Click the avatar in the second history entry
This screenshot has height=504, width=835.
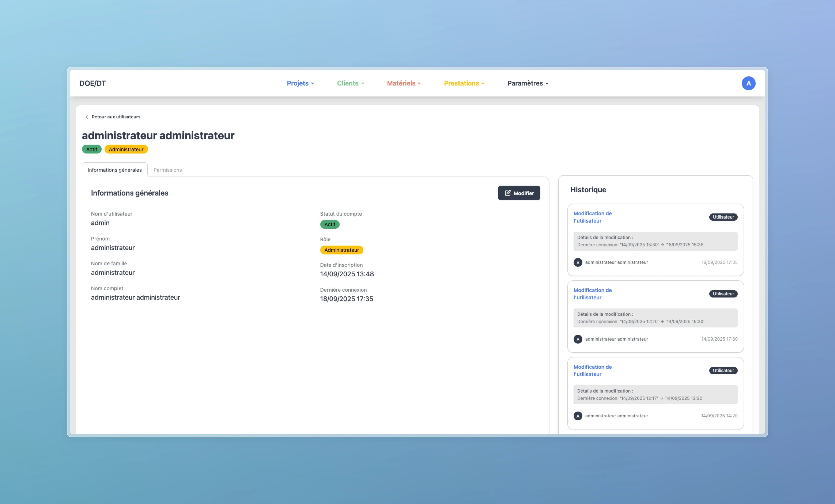click(x=578, y=339)
